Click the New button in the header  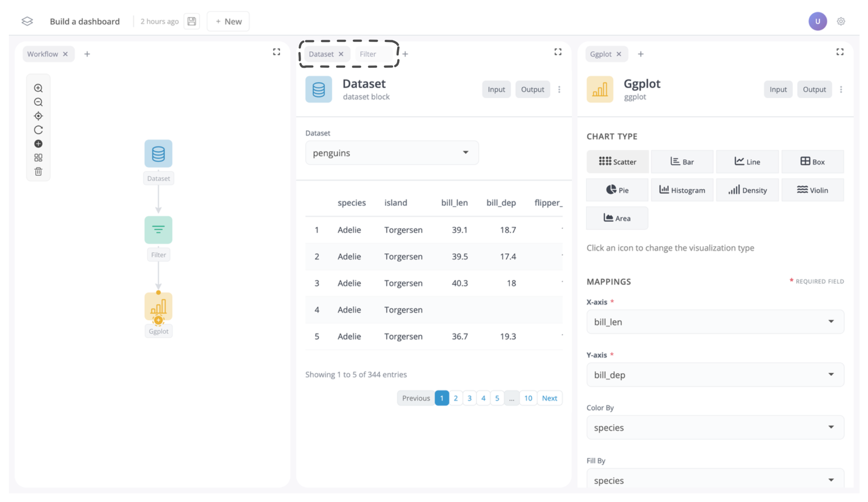point(228,21)
